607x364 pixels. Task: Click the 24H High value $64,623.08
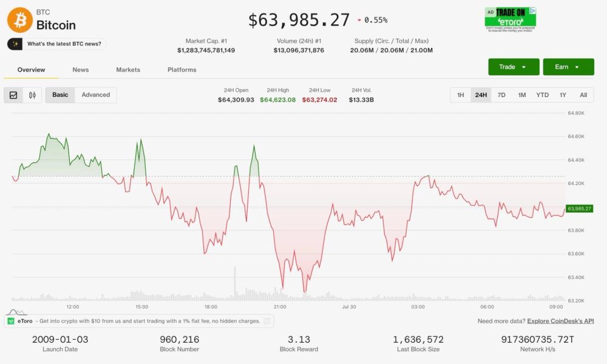pyautogui.click(x=277, y=100)
